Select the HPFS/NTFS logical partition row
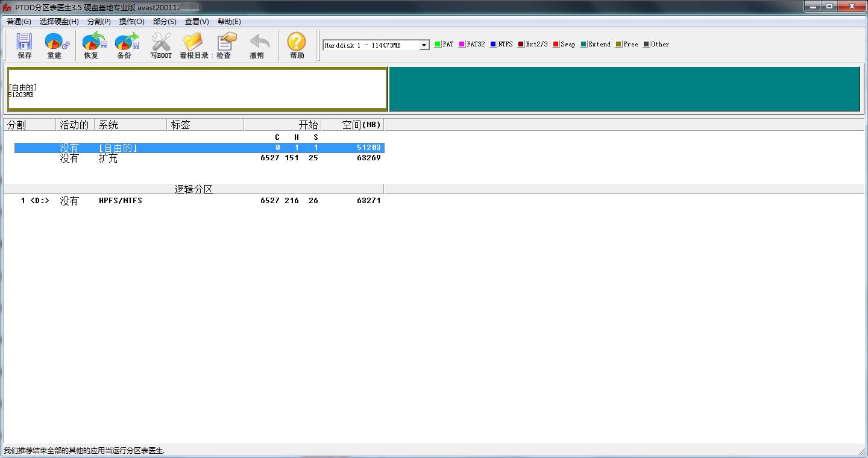Viewport: 868px width, 458px height. [200, 201]
